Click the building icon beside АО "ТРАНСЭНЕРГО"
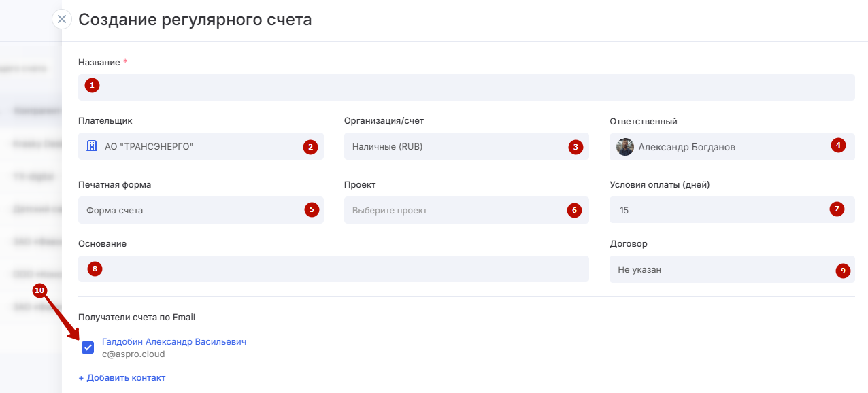868x393 pixels. [92, 146]
